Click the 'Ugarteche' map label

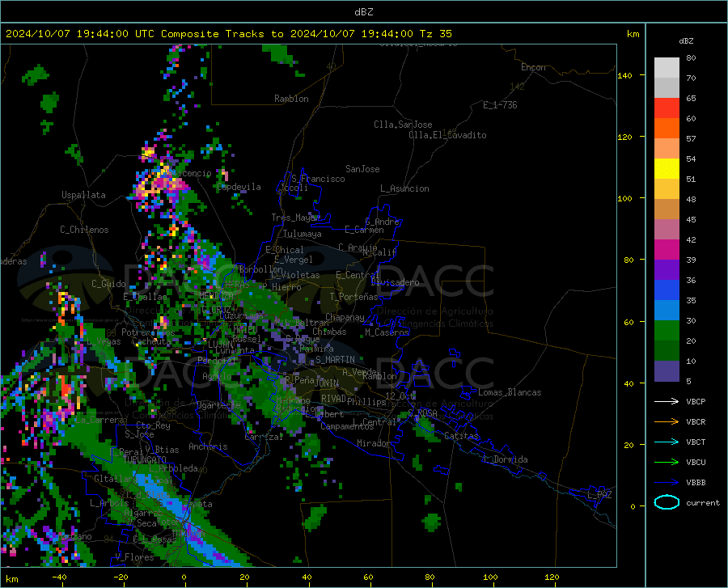218,405
